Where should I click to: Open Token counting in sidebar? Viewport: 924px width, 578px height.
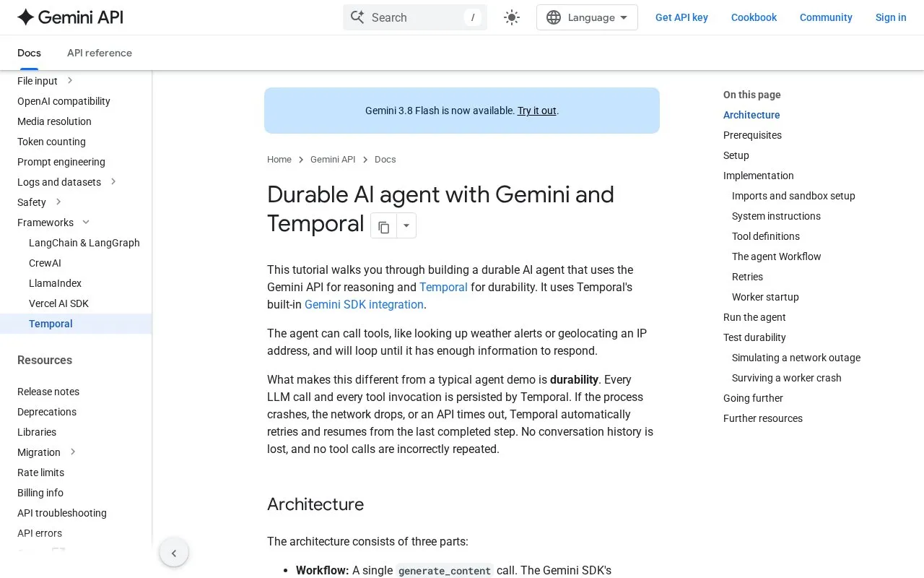(51, 142)
